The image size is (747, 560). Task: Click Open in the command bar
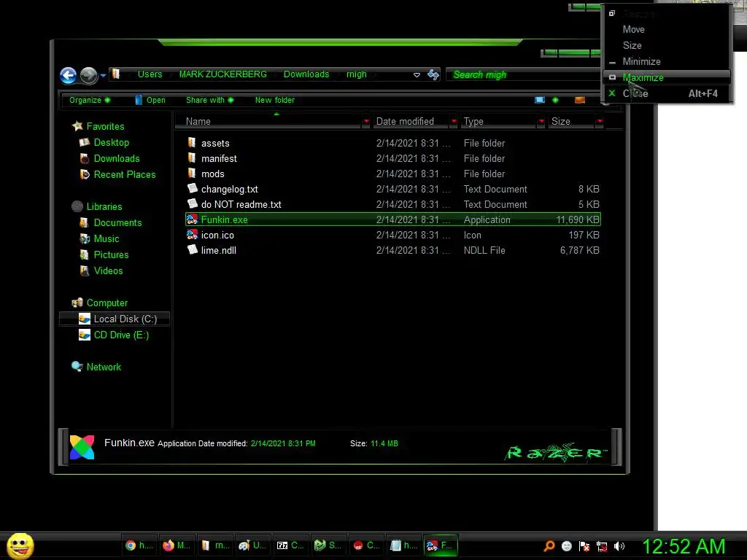tap(150, 100)
